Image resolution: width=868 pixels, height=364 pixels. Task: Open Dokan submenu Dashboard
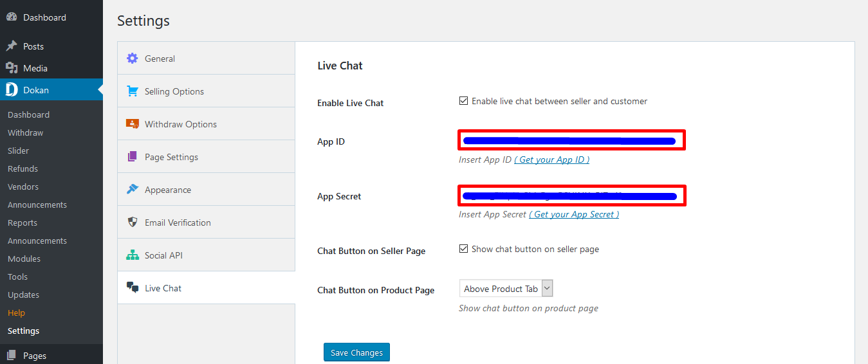click(x=28, y=114)
